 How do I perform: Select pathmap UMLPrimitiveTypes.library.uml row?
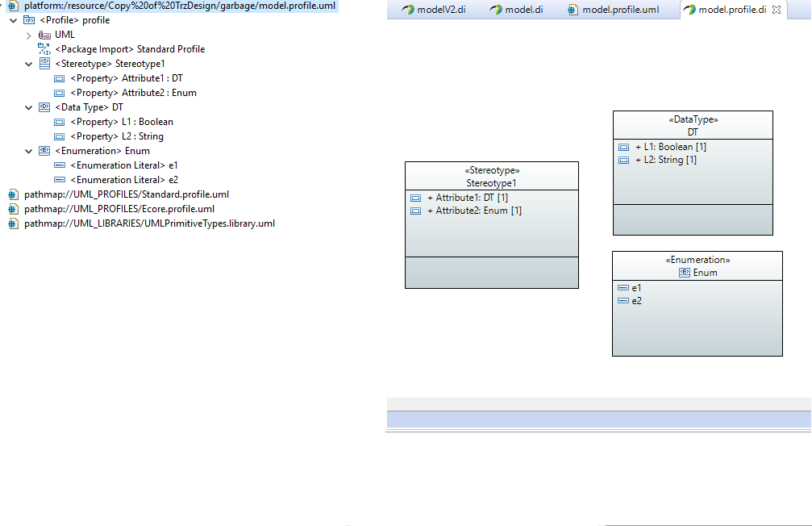coord(149,224)
